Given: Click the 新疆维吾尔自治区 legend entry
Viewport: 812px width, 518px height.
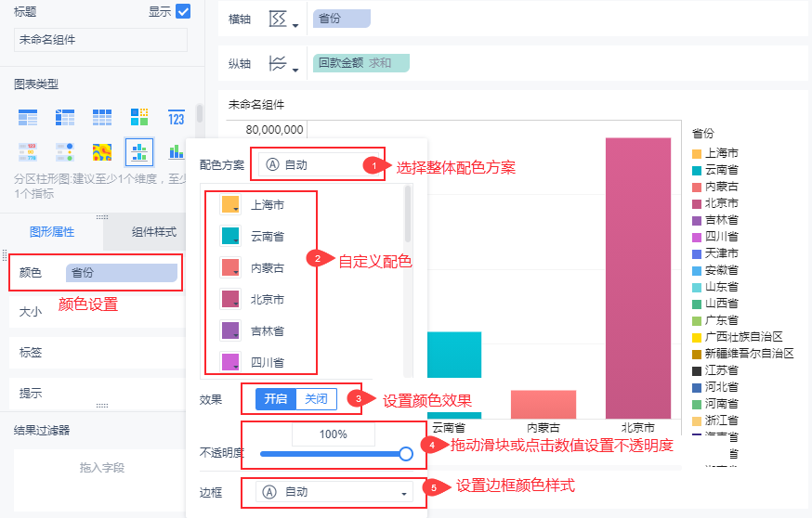Looking at the screenshot, I should [743, 354].
